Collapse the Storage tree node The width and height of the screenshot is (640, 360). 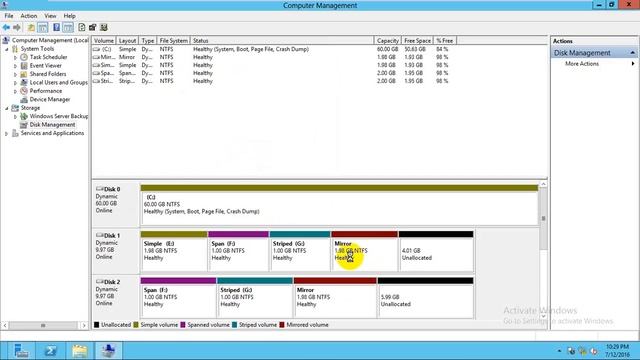point(7,108)
